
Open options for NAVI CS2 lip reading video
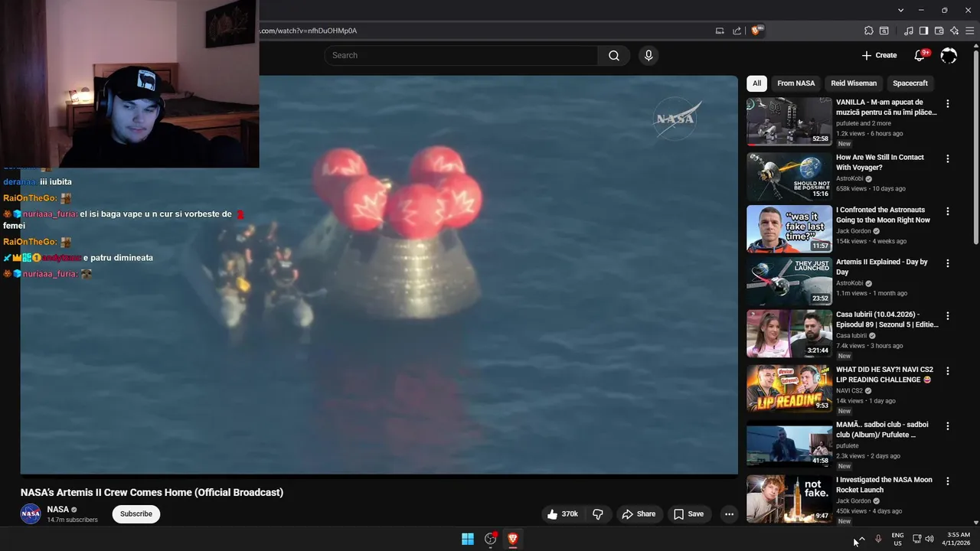tap(947, 370)
